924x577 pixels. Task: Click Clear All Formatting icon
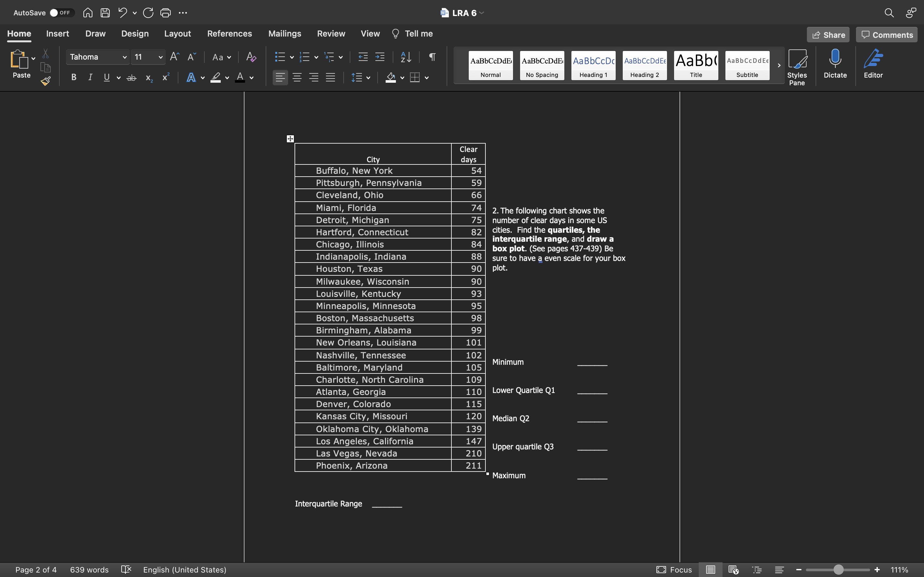pos(251,57)
